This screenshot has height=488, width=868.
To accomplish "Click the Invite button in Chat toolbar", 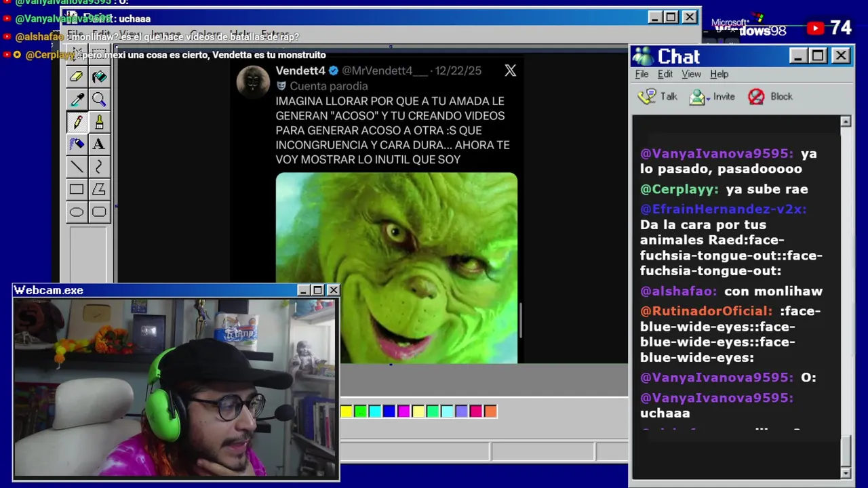I will tap(712, 96).
